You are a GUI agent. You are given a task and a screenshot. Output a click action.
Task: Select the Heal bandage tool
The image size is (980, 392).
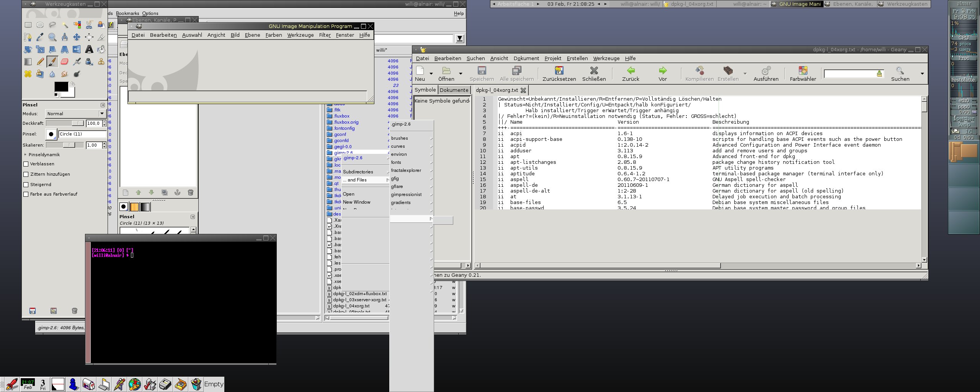pyautogui.click(x=28, y=74)
